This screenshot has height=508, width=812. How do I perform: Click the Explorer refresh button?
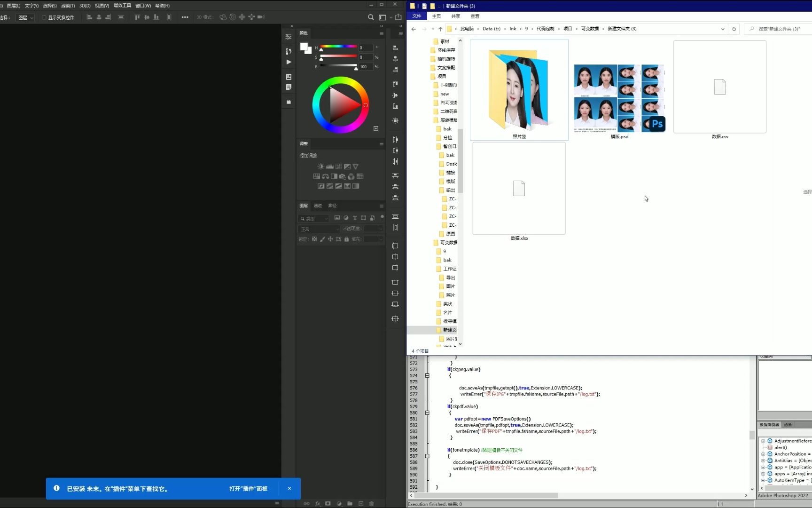(x=734, y=29)
